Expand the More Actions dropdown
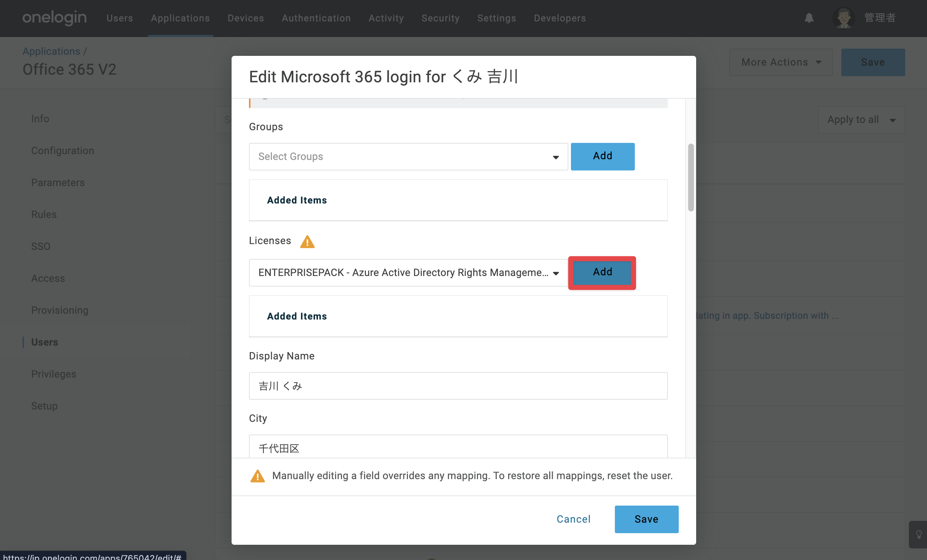 click(781, 62)
